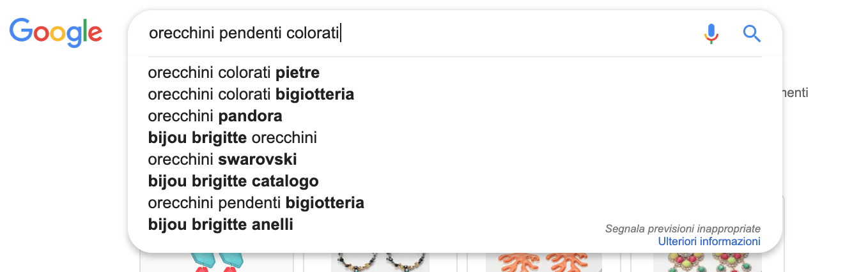Open the dark beaded hoop earrings thumbnail
Image resolution: width=868 pixels, height=272 pixels.
pos(380,263)
